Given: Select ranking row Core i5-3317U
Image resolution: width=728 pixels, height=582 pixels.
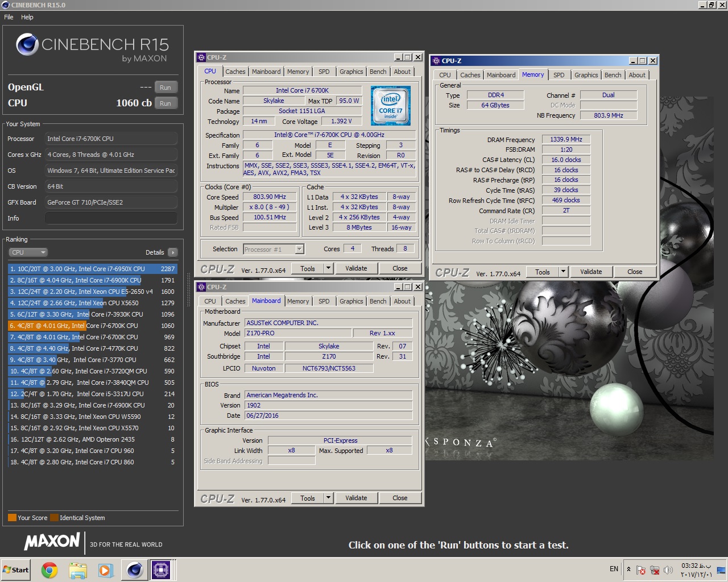Looking at the screenshot, I should coord(93,394).
